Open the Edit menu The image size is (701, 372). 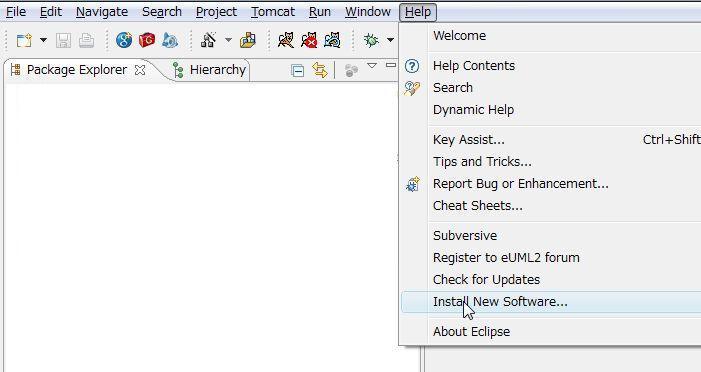(x=51, y=12)
